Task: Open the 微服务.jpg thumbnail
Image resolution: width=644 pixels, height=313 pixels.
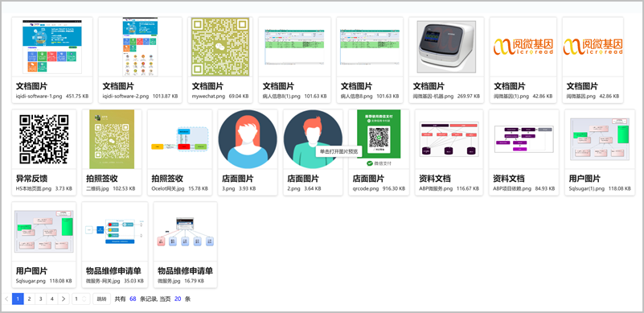Action: pos(185,232)
